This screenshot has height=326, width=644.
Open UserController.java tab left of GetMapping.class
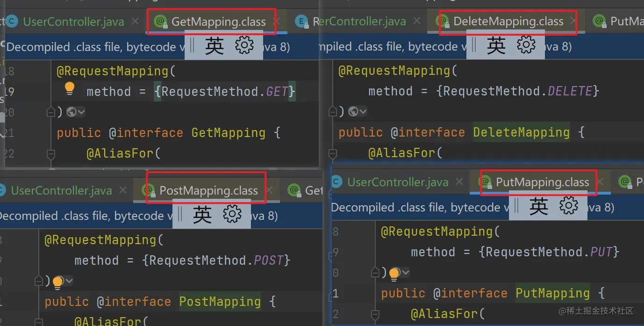[73, 22]
